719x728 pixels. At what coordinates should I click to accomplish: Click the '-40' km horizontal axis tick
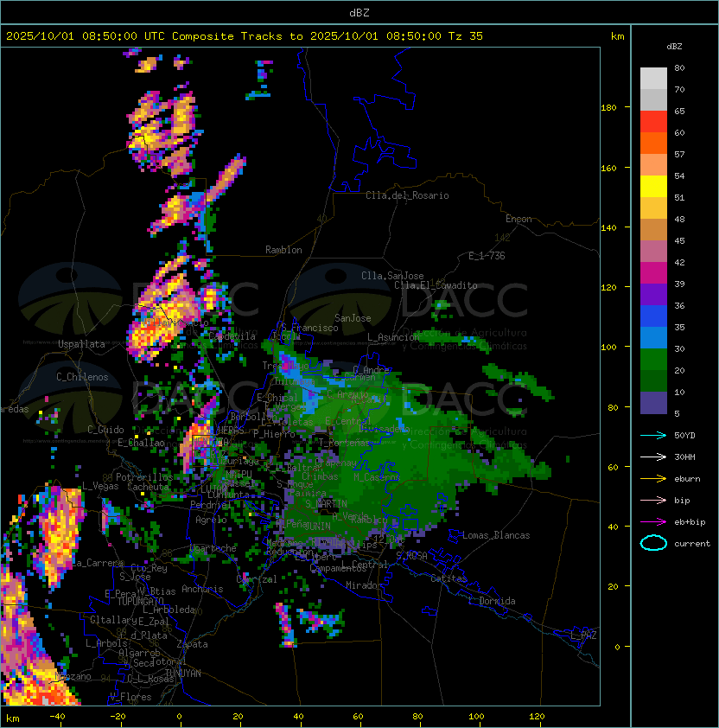pos(57,717)
